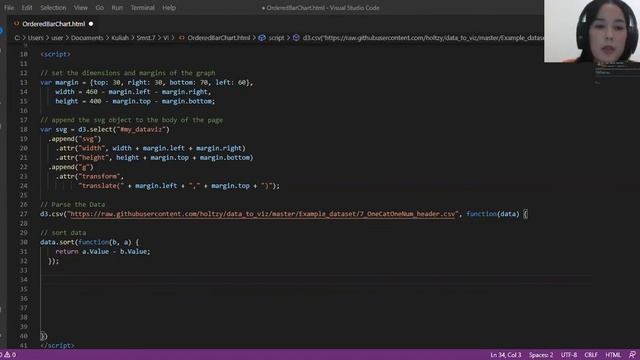This screenshot has width=640, height=360.
Task: Click line number 18 in gutter
Action: 24,129
